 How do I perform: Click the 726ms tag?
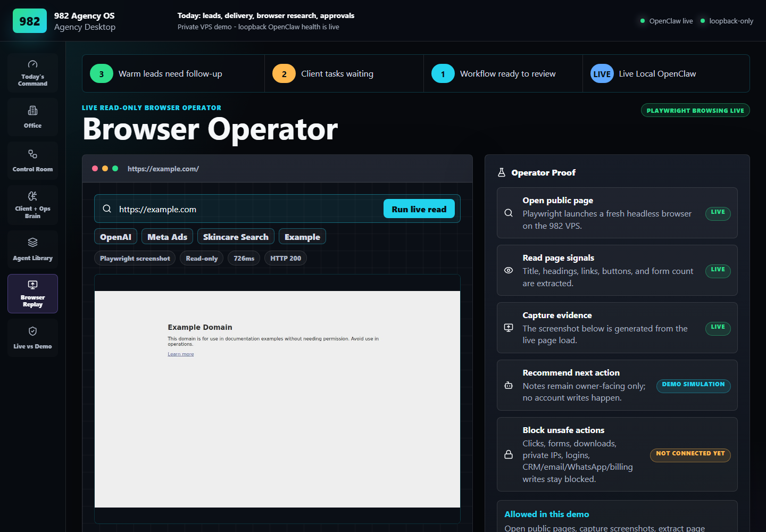[244, 258]
